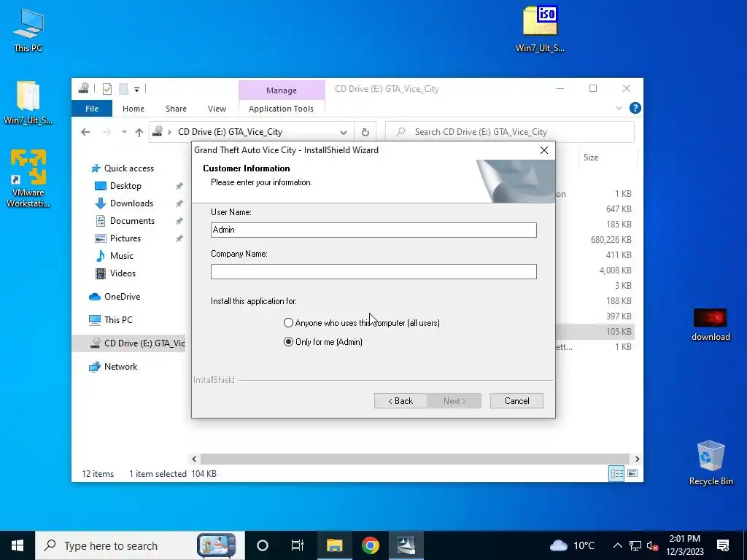This screenshot has height=560, width=747.
Task: Switch to Details view layout icon
Action: click(616, 474)
